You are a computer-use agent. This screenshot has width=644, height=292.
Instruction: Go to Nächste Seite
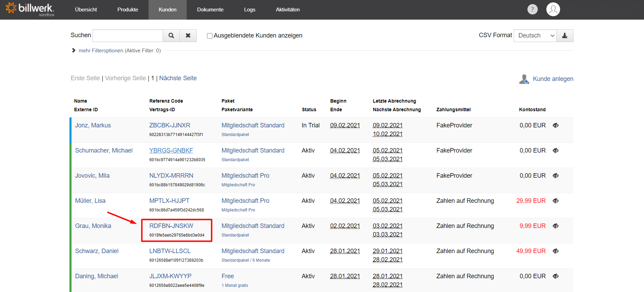click(178, 78)
